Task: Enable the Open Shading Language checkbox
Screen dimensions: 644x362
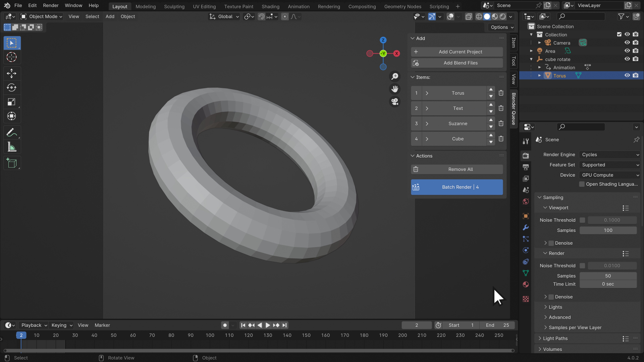Action: 582,184
